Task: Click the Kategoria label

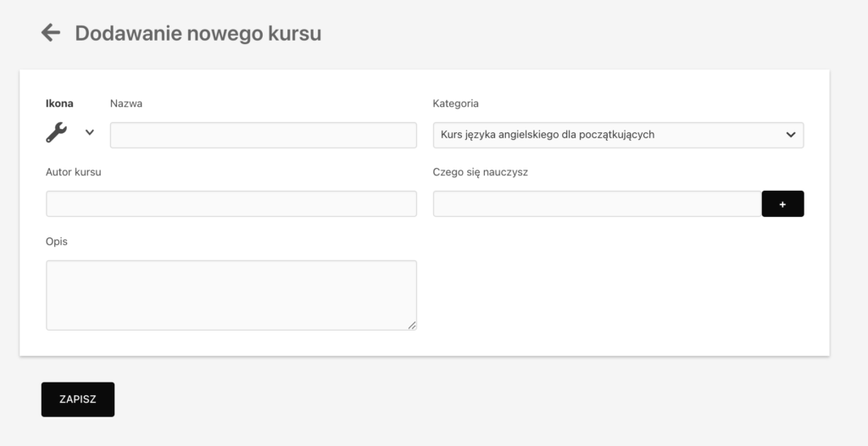Action: [x=455, y=103]
